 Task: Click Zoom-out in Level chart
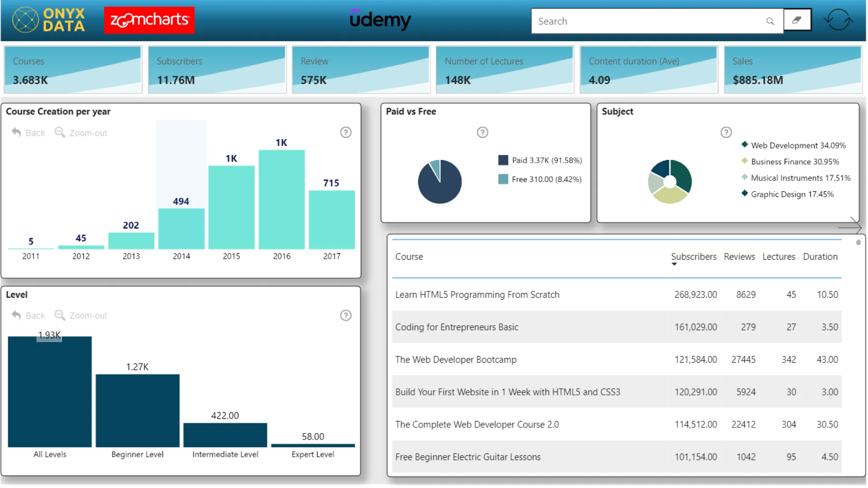[81, 315]
